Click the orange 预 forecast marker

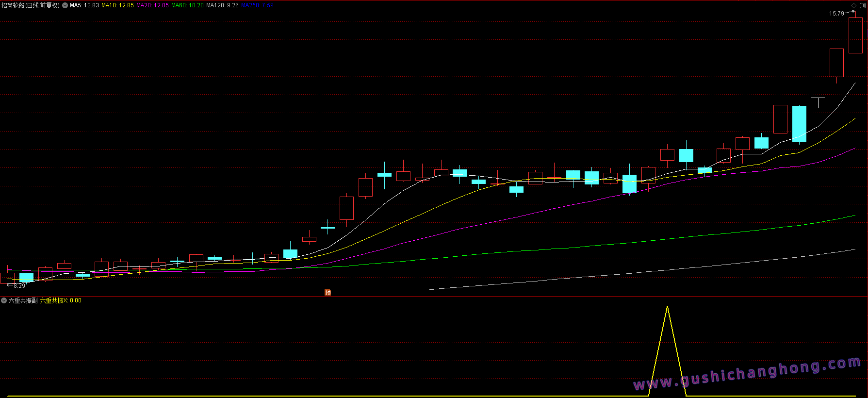tap(328, 292)
